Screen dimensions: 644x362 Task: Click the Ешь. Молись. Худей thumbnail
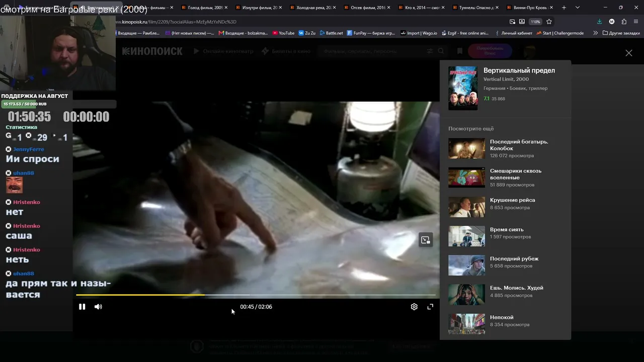tap(466, 295)
